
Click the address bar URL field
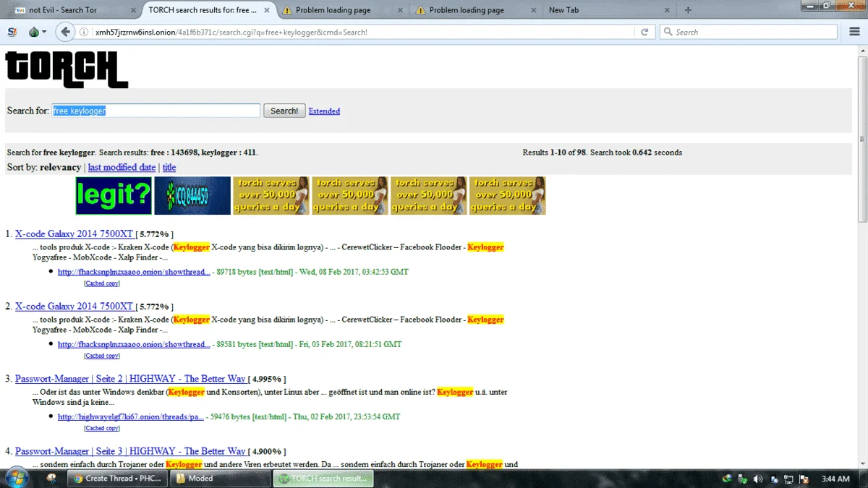click(x=362, y=32)
